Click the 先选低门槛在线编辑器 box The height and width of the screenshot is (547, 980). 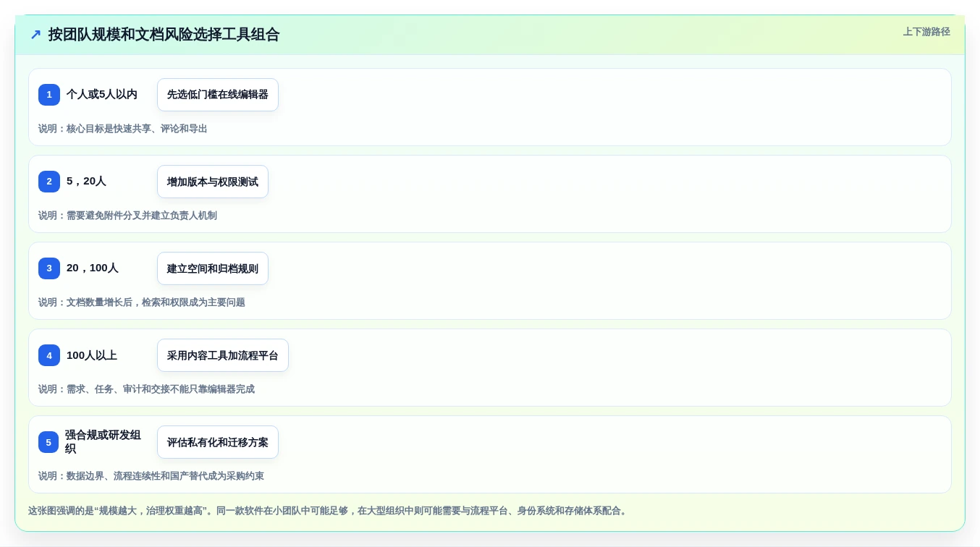pyautogui.click(x=218, y=95)
